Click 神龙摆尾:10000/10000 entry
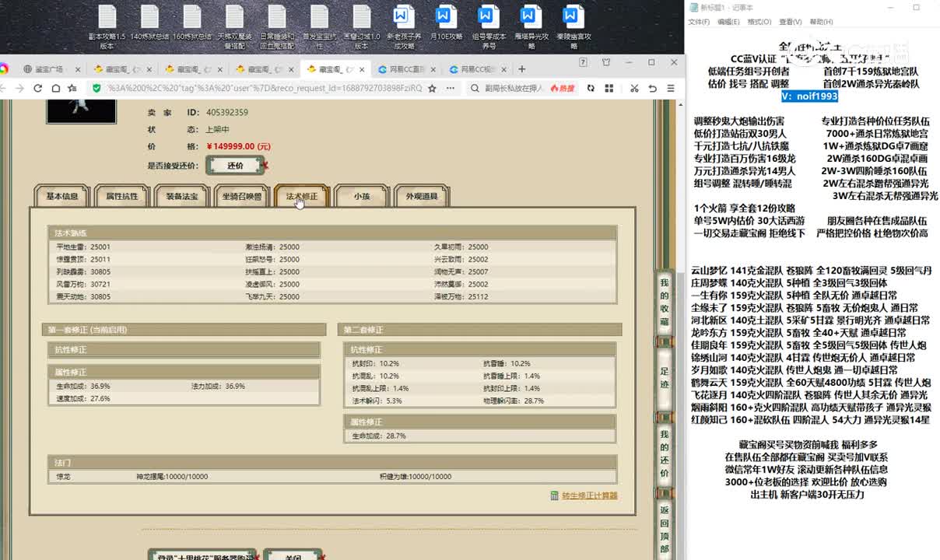The width and height of the screenshot is (940, 560). (x=172, y=477)
